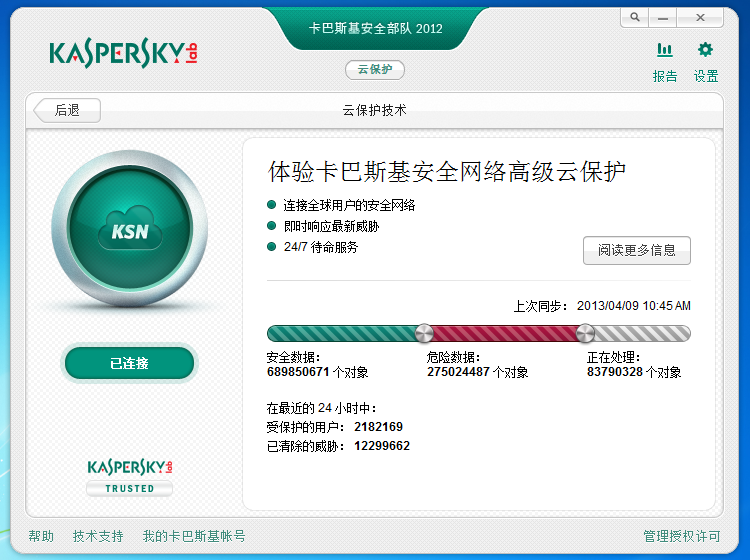Click the safe data count 689850671

tap(298, 372)
